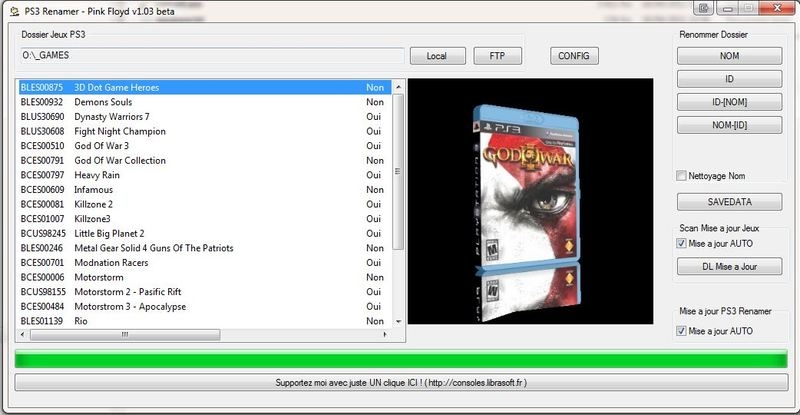Select the Killzone 2 row
The width and height of the screenshot is (800, 415).
(x=205, y=204)
